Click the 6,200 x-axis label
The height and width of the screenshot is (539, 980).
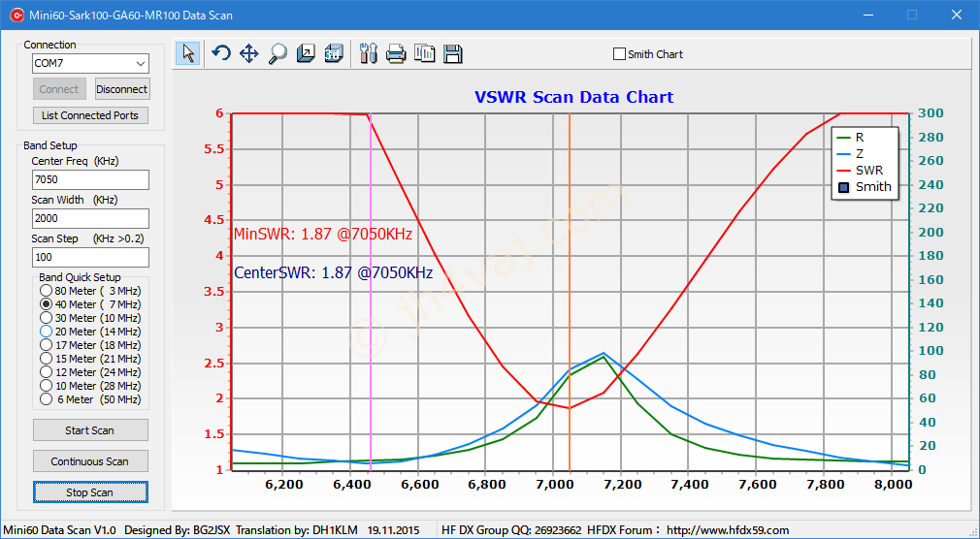point(282,484)
